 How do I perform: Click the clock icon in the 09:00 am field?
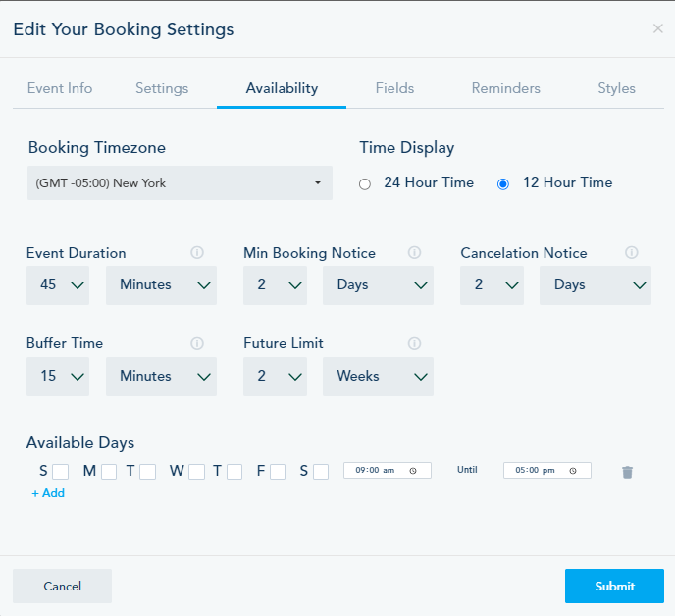pyautogui.click(x=413, y=471)
